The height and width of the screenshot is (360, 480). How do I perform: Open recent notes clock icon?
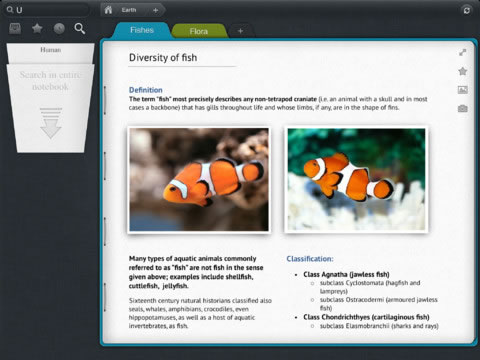coord(59,29)
